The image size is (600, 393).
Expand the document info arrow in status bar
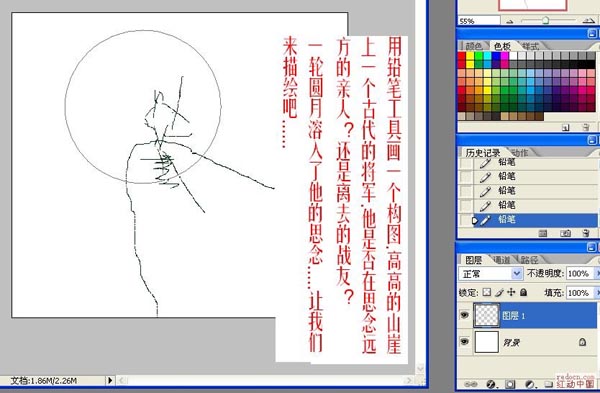coord(110,380)
